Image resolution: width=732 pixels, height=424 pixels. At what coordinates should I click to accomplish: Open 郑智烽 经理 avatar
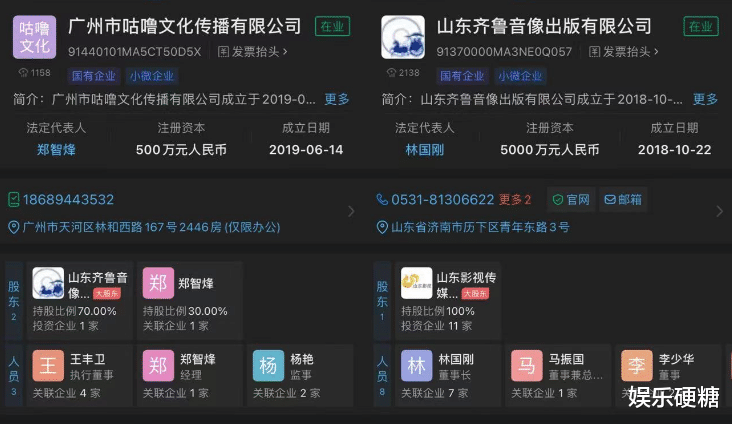[158, 366]
